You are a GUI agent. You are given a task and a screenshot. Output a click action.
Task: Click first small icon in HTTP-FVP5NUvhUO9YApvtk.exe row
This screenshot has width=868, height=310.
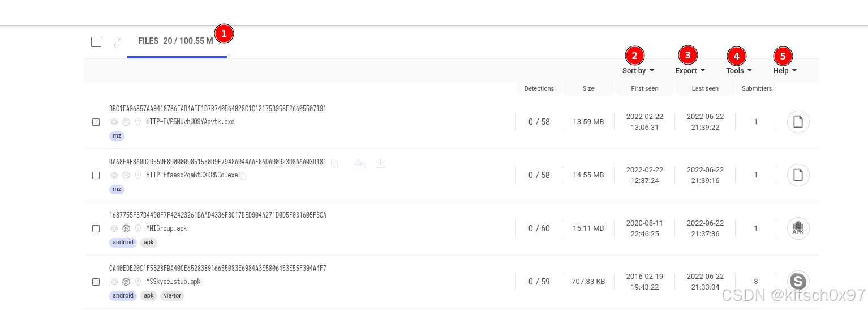coord(114,122)
